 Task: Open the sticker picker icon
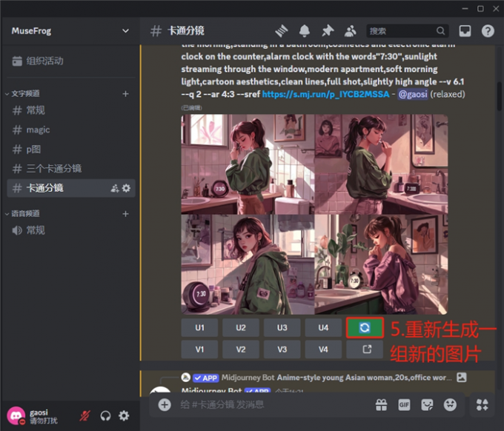(427, 405)
